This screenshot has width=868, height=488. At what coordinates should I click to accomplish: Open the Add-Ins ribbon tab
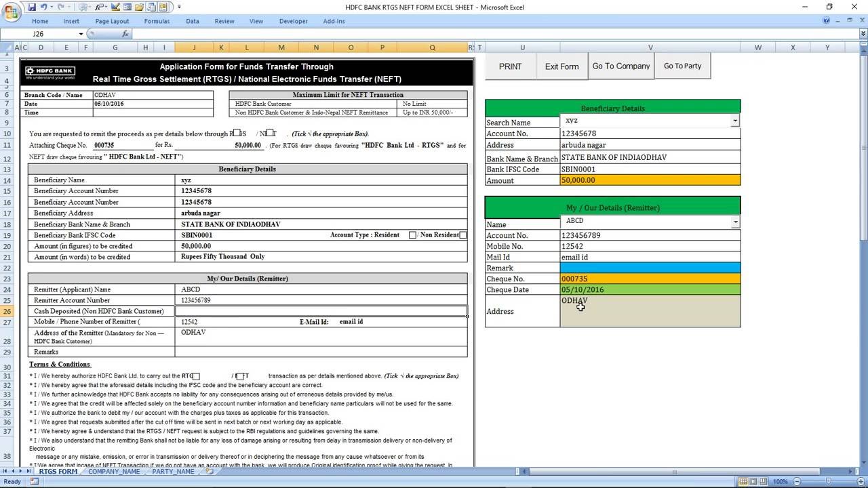tap(334, 21)
